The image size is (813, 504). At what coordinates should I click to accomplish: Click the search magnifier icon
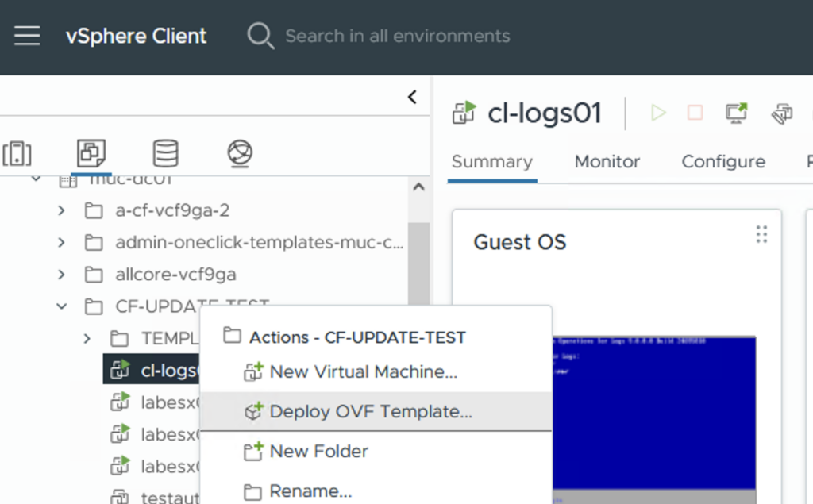260,37
